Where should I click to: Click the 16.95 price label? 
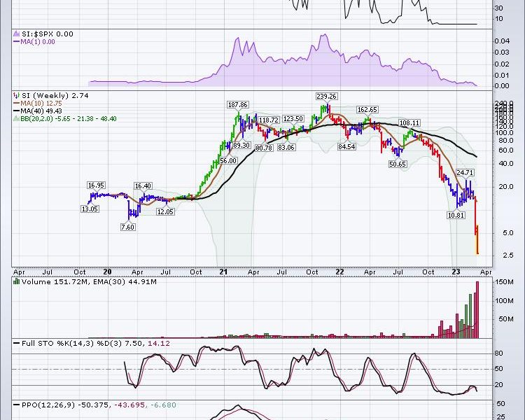96,185
